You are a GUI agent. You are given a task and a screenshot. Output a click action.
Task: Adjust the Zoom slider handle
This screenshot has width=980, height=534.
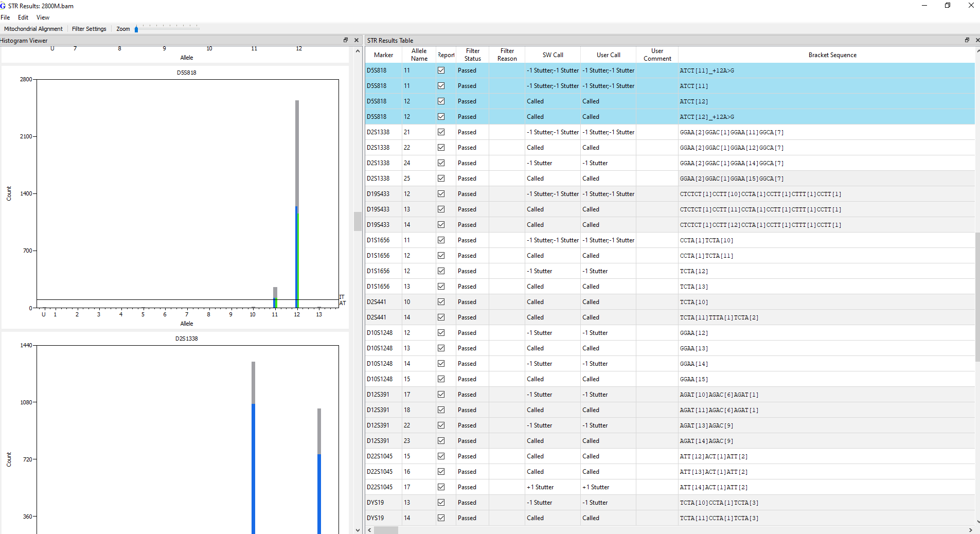(x=136, y=29)
